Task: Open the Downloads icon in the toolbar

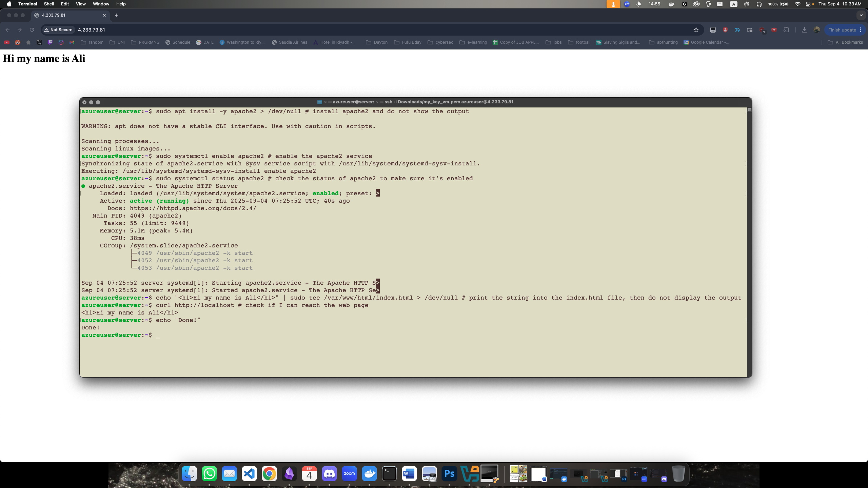Action: (x=805, y=30)
